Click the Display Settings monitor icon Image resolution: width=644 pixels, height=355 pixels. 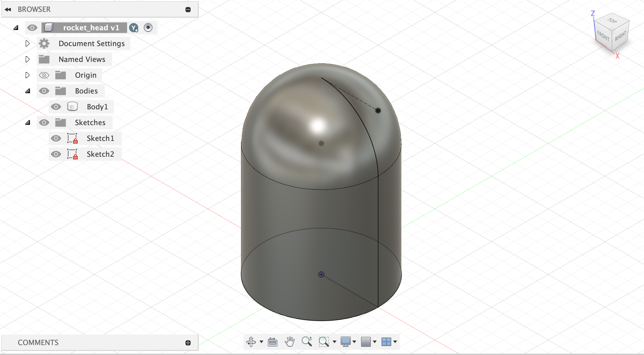[x=346, y=341]
